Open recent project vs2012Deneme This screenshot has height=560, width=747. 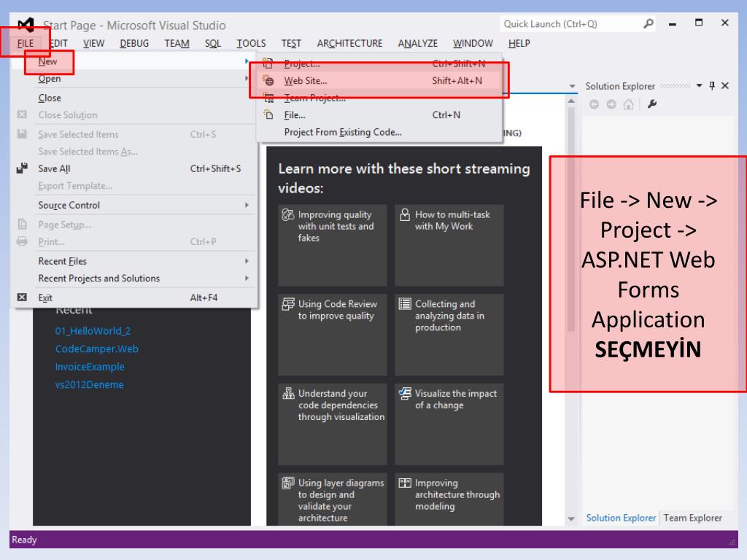[89, 384]
